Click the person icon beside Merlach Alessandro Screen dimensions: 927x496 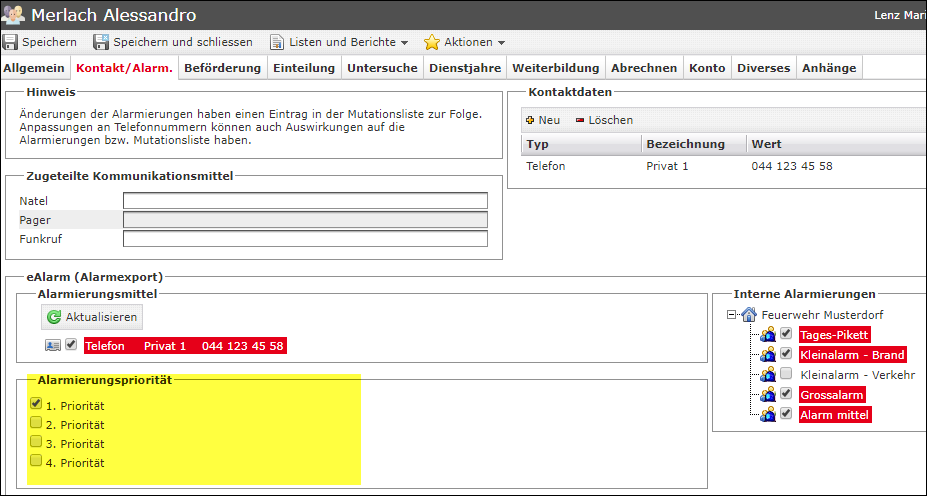click(x=13, y=14)
